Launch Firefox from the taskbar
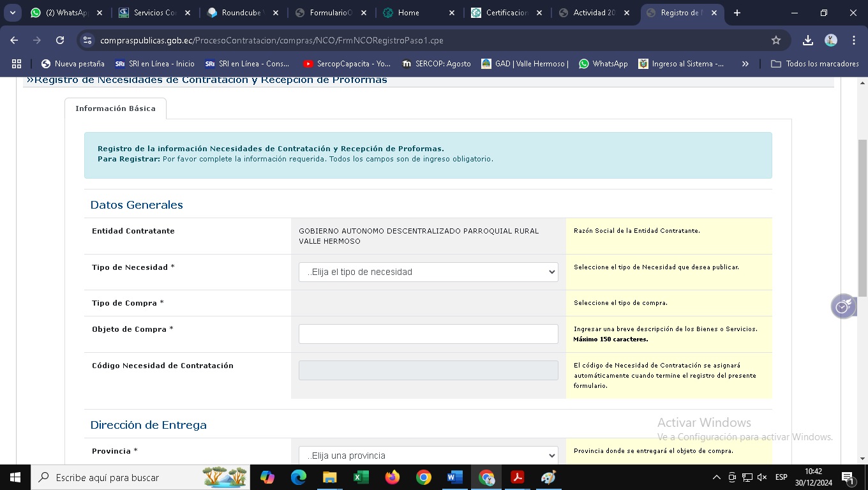 coord(392,477)
